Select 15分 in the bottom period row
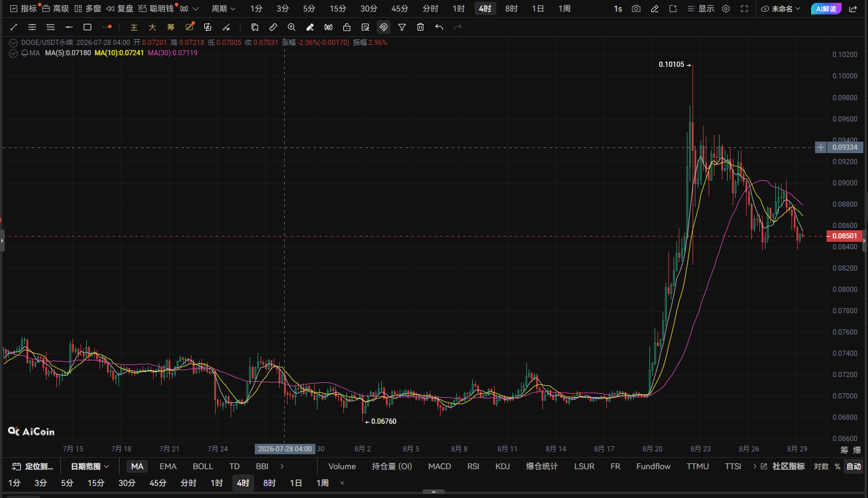Image resolution: width=868 pixels, height=498 pixels. coord(96,483)
